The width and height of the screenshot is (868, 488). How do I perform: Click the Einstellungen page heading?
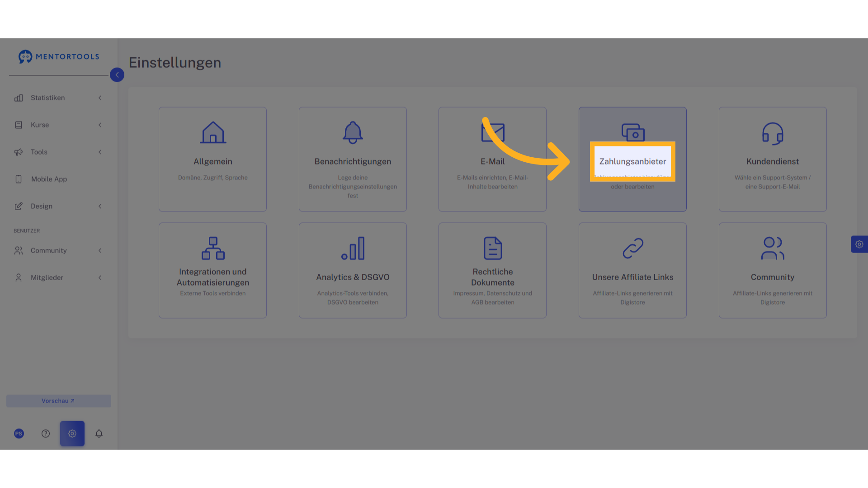pyautogui.click(x=175, y=63)
